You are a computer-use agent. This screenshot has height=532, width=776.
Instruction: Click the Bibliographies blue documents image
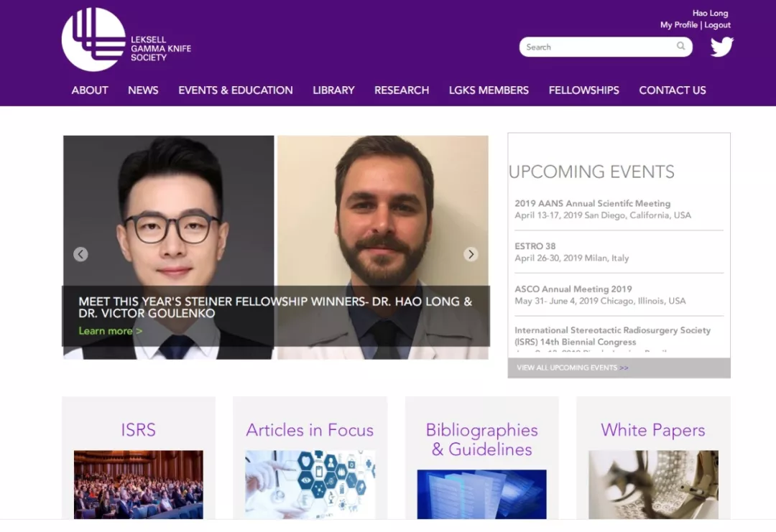(x=481, y=495)
